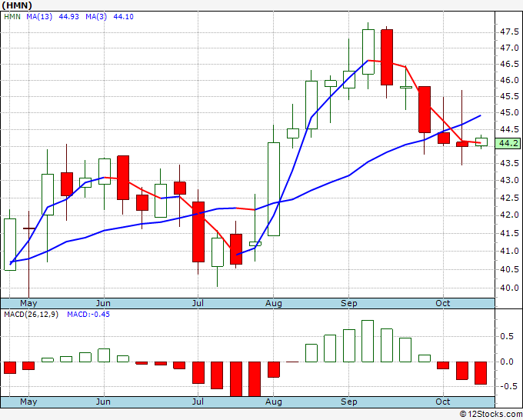Select Aug on the price chart axis
523x420 pixels.
point(274,303)
